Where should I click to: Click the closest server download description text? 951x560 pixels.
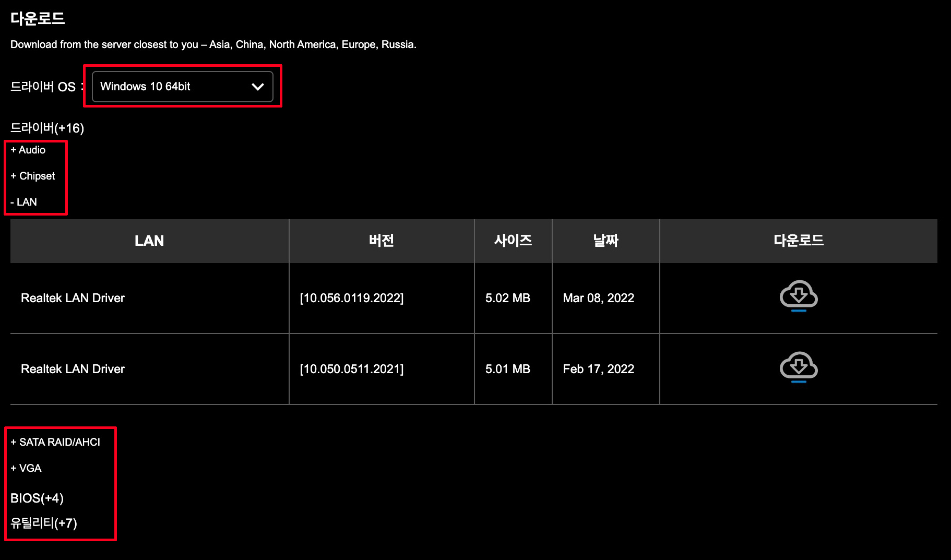click(213, 44)
